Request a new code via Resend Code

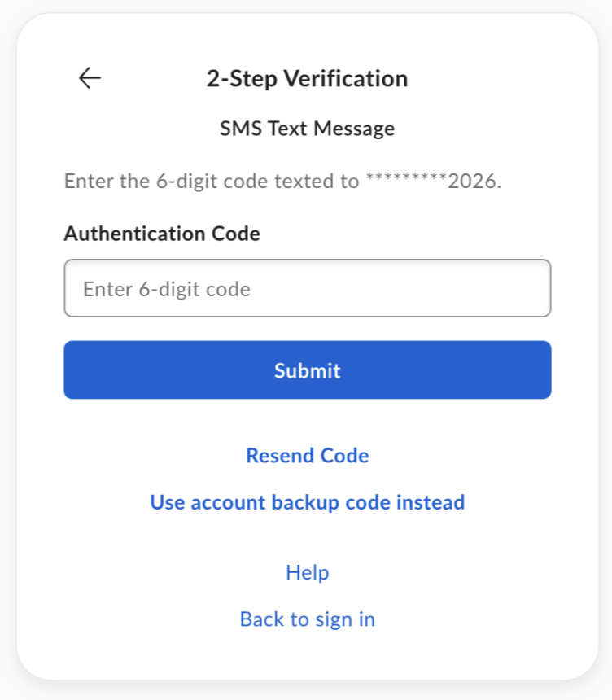click(x=307, y=456)
